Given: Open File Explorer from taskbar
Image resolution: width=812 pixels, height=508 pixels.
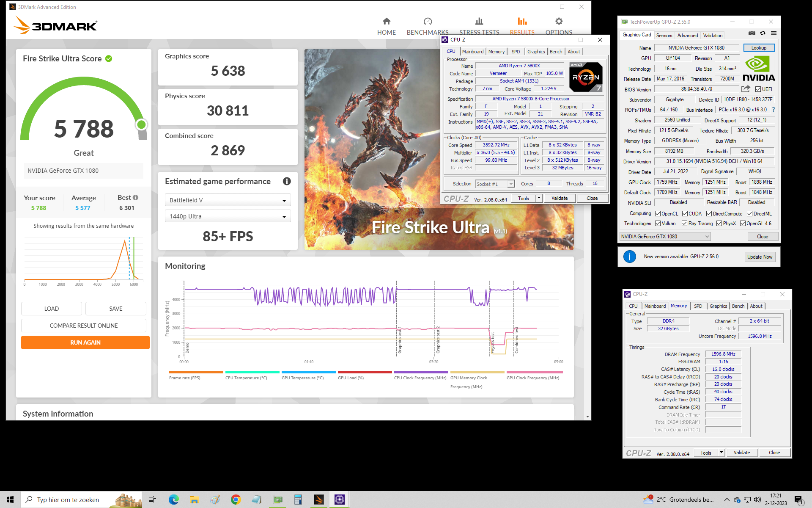Looking at the screenshot, I should [x=194, y=500].
